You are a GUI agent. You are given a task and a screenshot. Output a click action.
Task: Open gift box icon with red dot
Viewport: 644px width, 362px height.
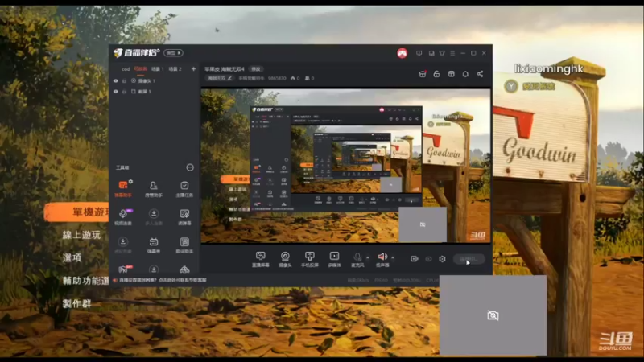click(x=423, y=74)
